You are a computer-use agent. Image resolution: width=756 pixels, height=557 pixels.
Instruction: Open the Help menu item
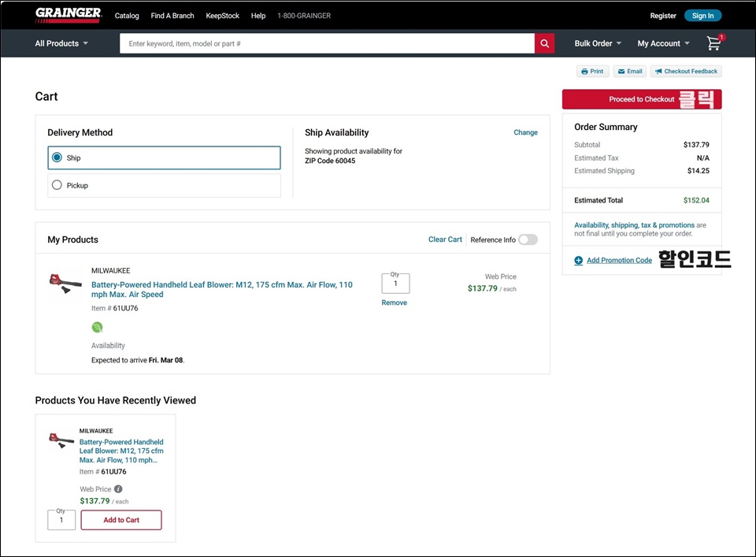pos(258,16)
